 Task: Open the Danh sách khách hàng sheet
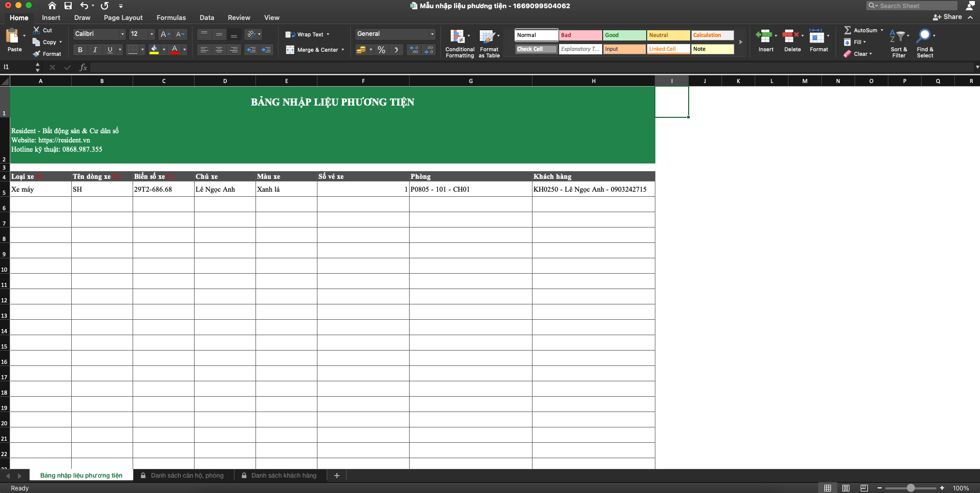pos(284,476)
